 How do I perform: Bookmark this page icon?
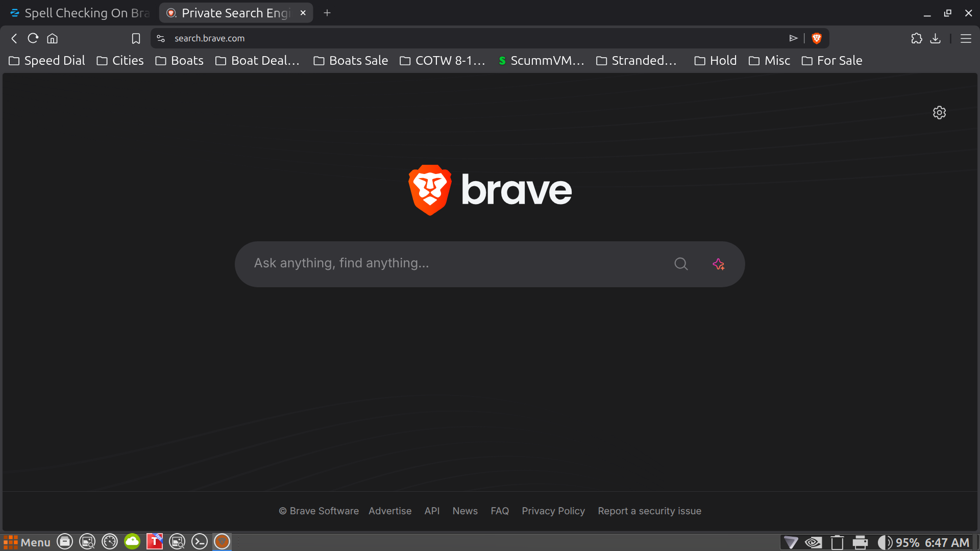[x=136, y=38]
